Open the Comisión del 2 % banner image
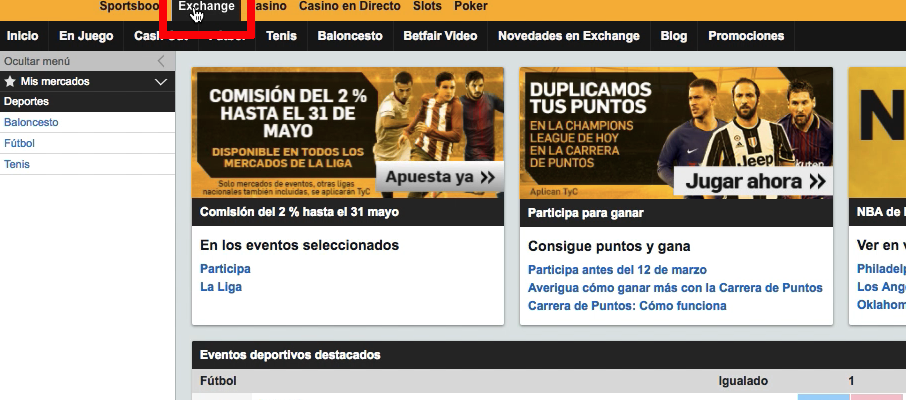This screenshot has width=906, height=400. pos(348,132)
